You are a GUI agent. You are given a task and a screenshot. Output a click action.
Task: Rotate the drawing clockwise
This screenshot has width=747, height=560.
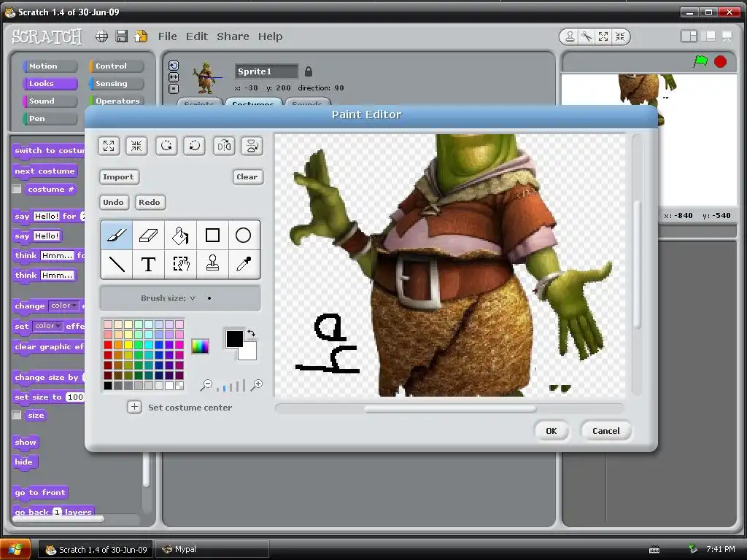194,146
